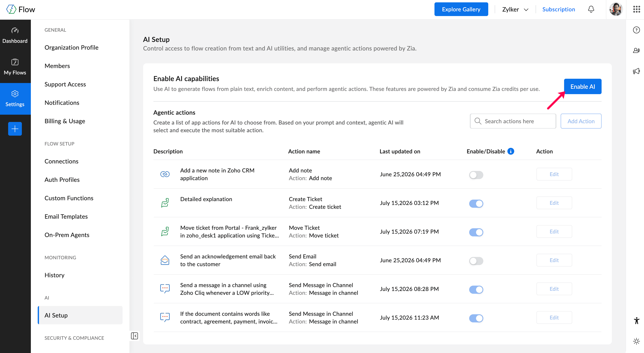Disable the Create Ticket action toggle
The width and height of the screenshot is (644, 353).
tap(476, 204)
